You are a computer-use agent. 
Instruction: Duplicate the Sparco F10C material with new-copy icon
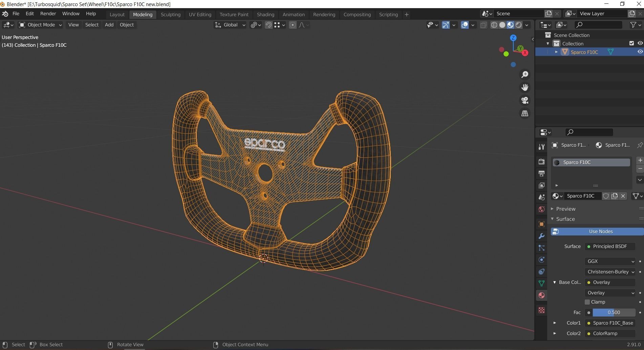(x=614, y=196)
